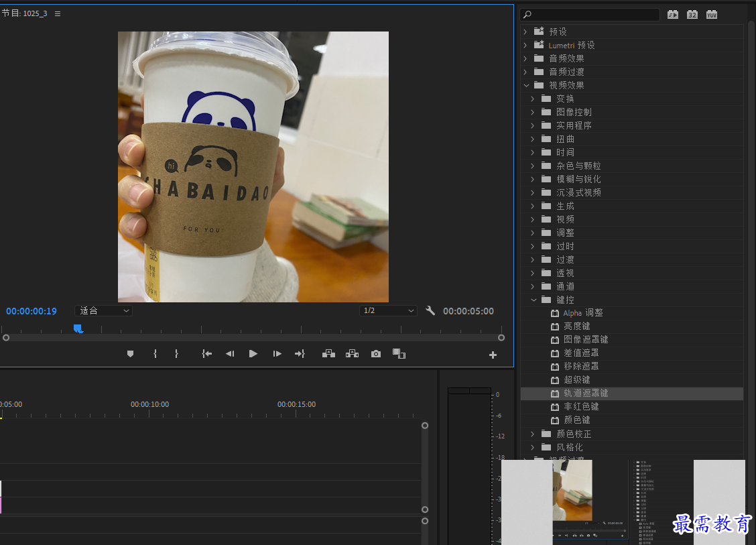Toggle YUV Effects filter icon

point(712,15)
